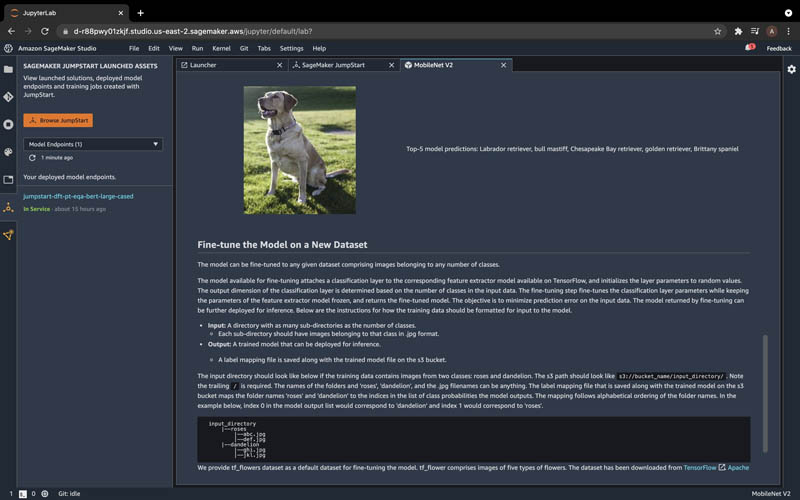
Task: Open the Run menu
Action: 197,48
